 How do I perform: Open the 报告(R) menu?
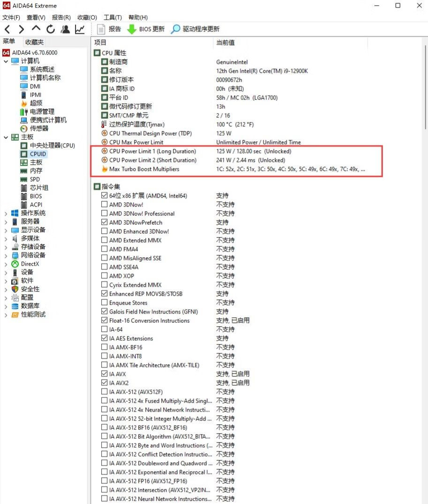click(x=61, y=17)
